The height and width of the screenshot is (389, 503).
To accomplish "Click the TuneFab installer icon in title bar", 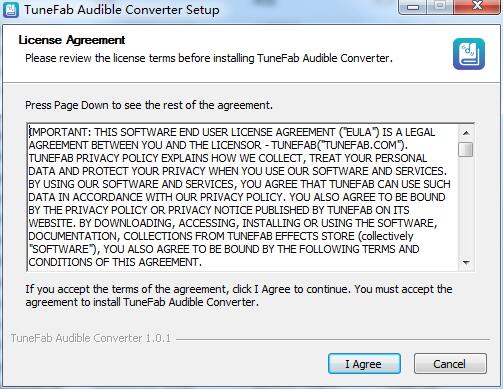I will click(x=11, y=9).
